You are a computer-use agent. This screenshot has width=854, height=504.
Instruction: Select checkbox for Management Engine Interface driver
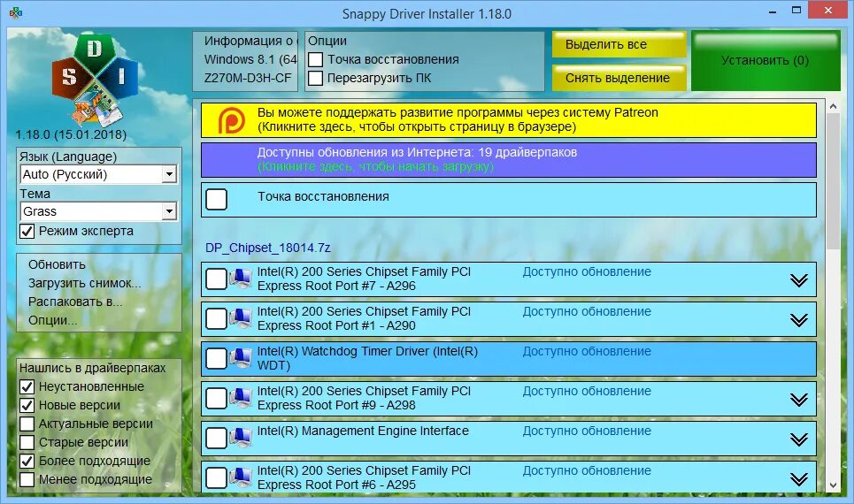click(x=216, y=438)
